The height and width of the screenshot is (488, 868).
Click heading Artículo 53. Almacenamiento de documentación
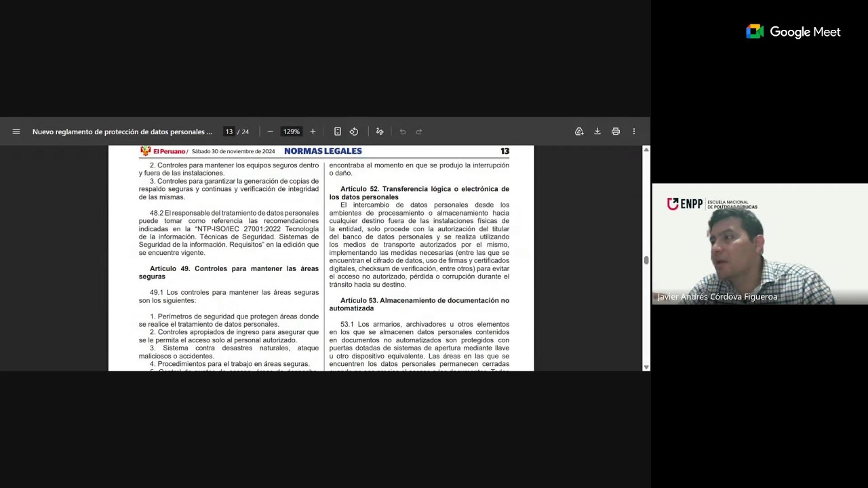(419, 304)
